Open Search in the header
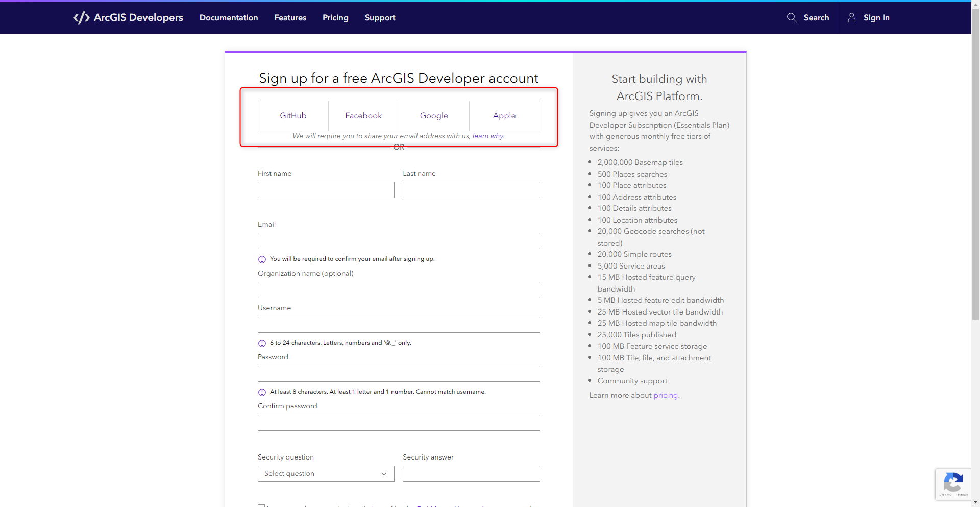Viewport: 980px width, 507px height. [808, 18]
